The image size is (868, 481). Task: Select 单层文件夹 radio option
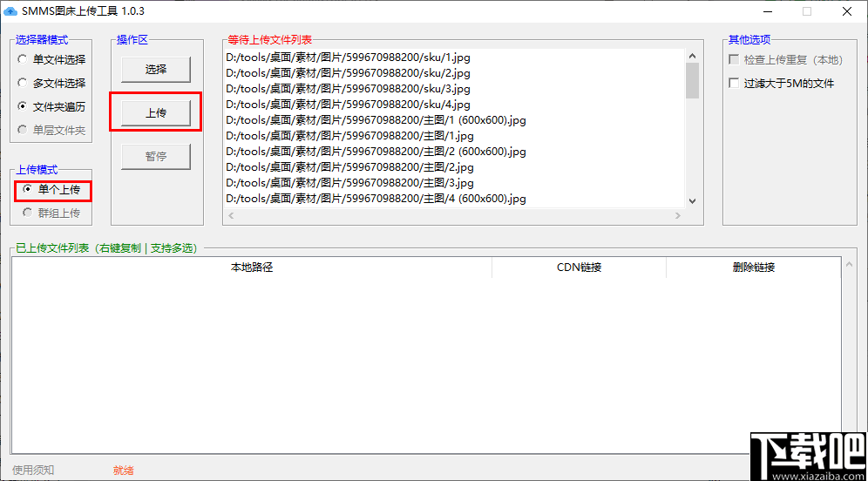tap(51, 130)
